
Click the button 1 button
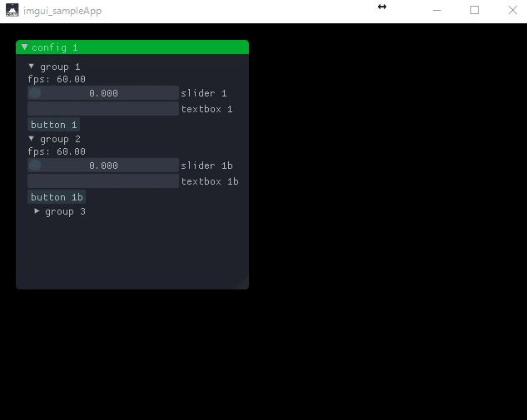click(54, 125)
